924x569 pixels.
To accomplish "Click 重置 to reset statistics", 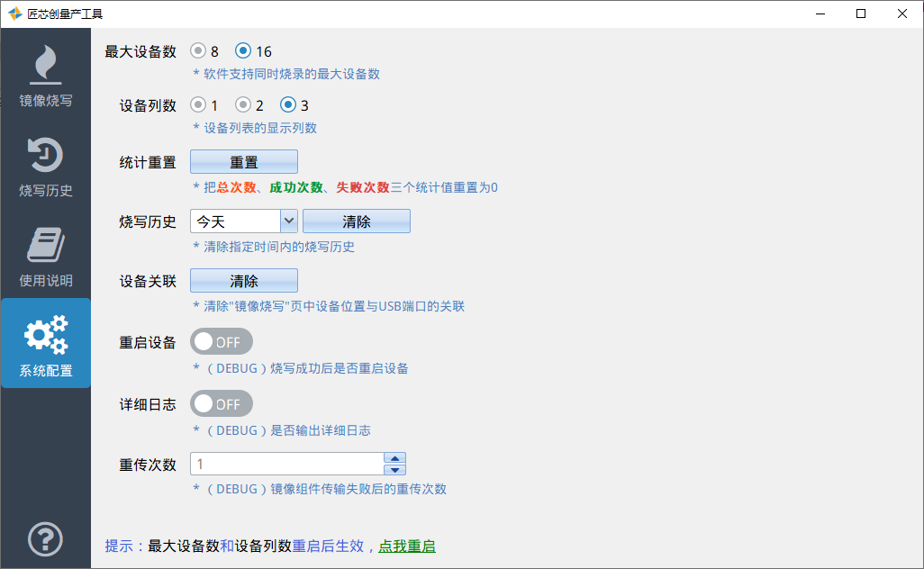I will 243,161.
